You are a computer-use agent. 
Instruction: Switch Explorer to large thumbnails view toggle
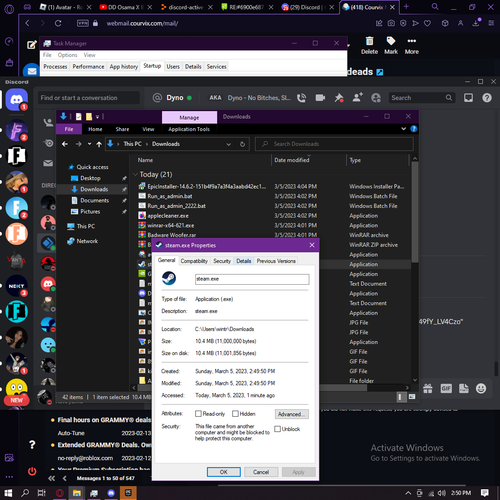tap(412, 397)
